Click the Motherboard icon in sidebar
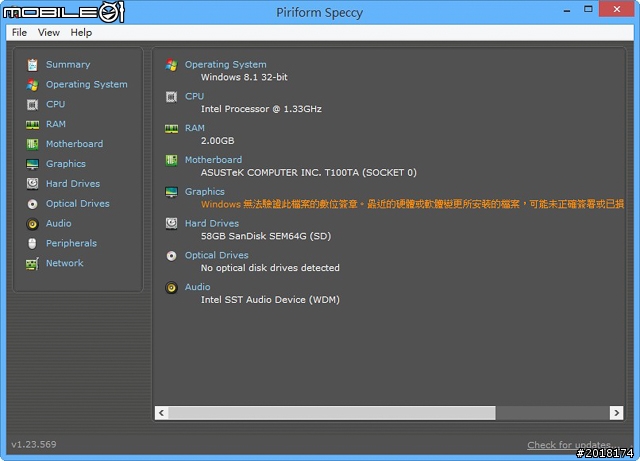Viewport: 640px width, 461px height. 32,144
